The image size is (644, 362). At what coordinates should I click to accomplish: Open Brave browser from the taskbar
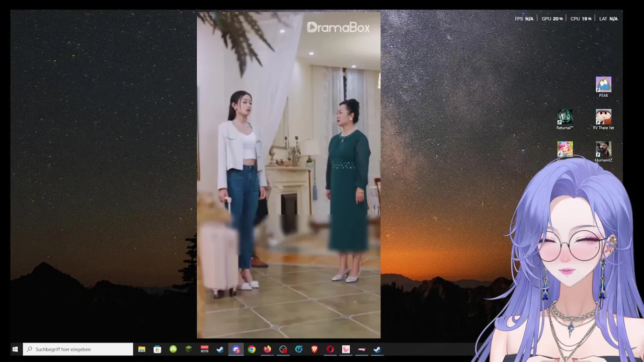point(314,349)
